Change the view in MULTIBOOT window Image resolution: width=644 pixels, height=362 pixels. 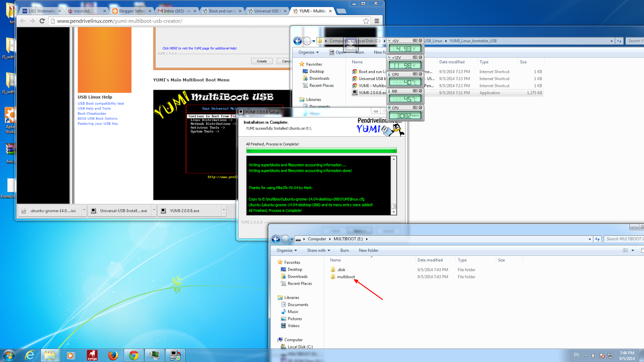625,250
